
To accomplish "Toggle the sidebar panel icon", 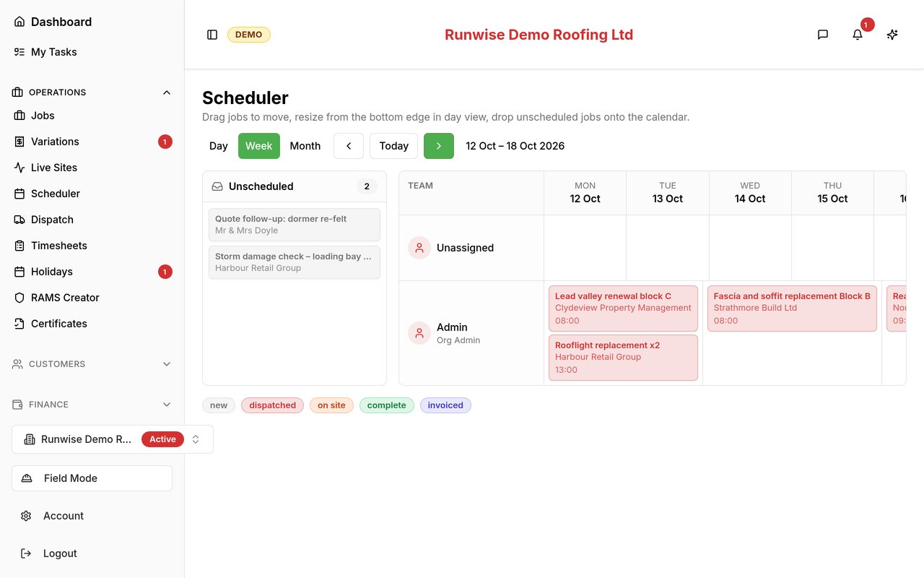I will tap(212, 35).
